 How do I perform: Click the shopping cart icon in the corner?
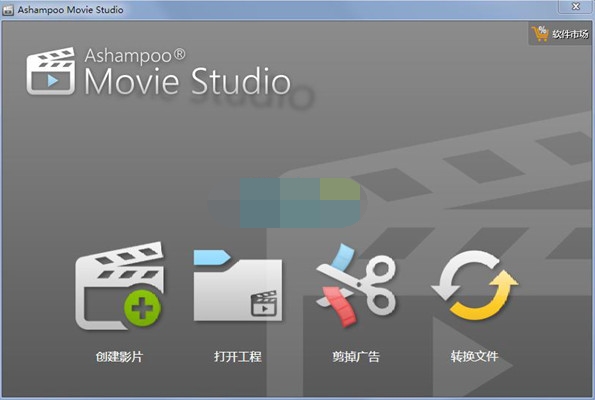pyautogui.click(x=540, y=34)
